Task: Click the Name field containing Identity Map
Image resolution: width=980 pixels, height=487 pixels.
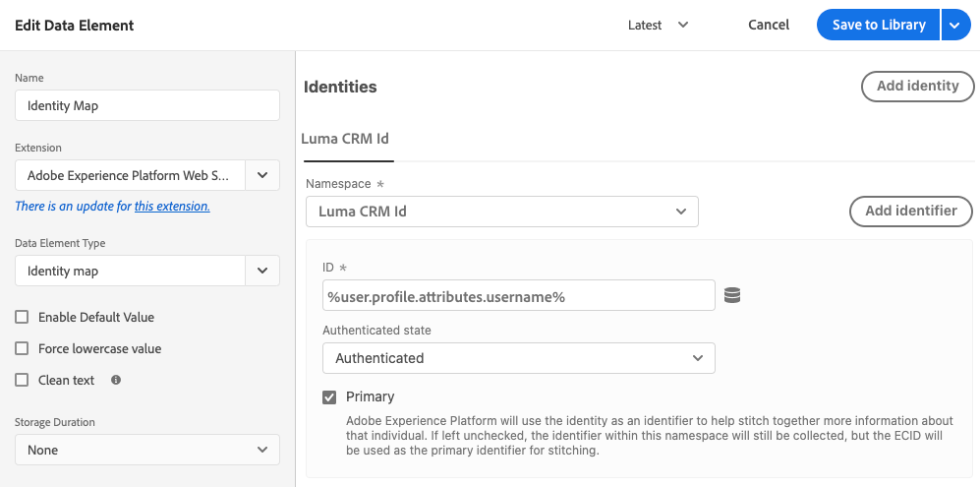Action: coord(147,105)
